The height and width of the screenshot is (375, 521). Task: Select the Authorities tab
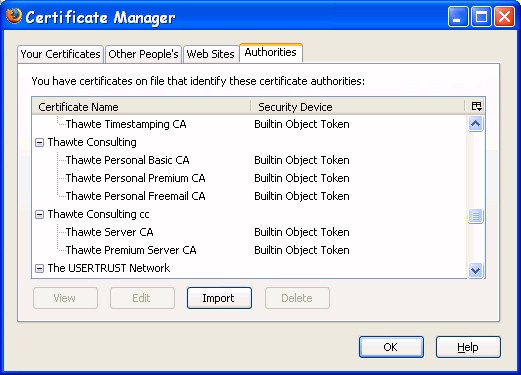pos(271,52)
